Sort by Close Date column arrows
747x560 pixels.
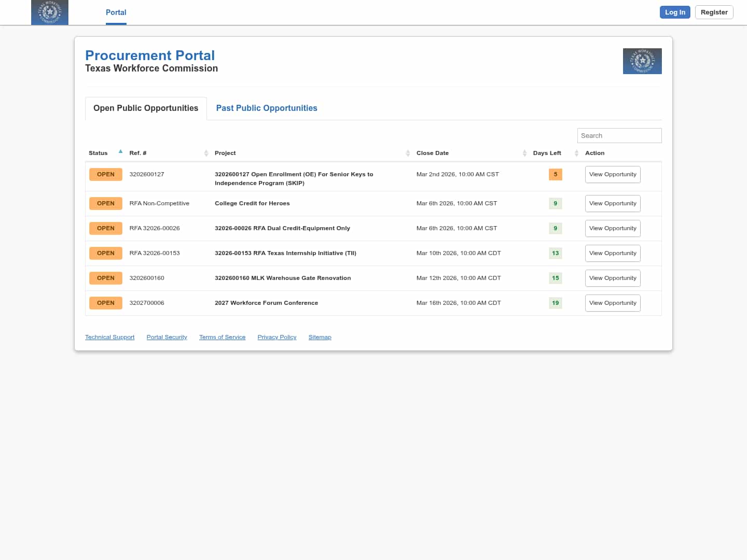click(524, 153)
